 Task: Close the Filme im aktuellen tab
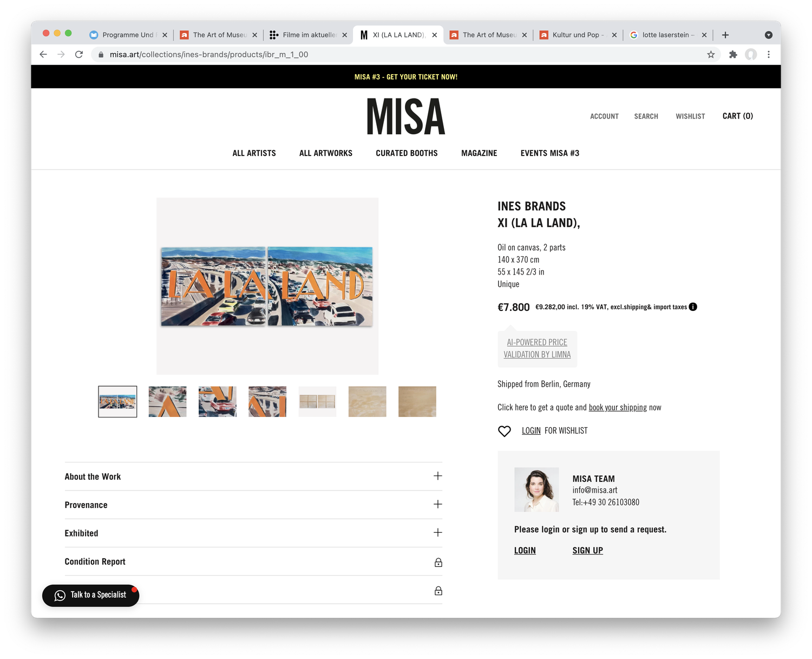click(x=344, y=35)
